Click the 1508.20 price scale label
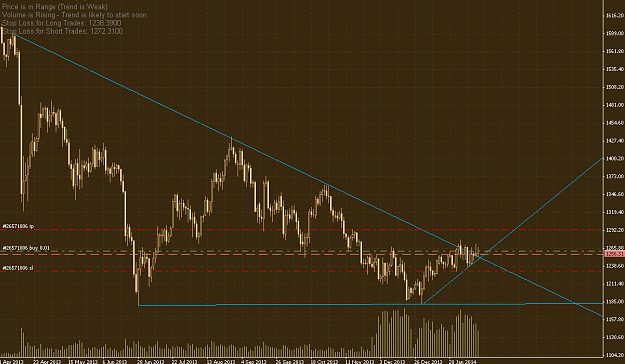This screenshot has width=625, height=364. click(x=615, y=87)
